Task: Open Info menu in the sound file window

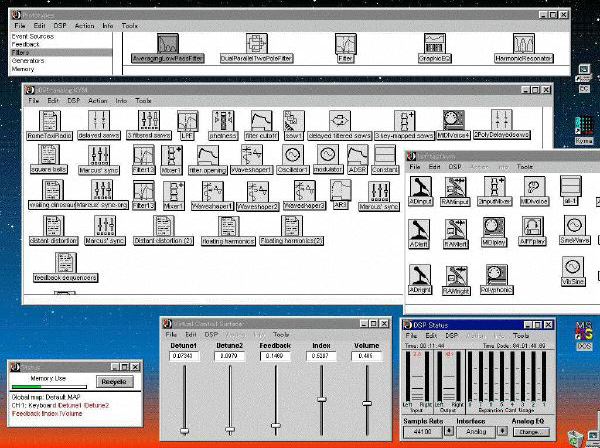Action: 121,101
